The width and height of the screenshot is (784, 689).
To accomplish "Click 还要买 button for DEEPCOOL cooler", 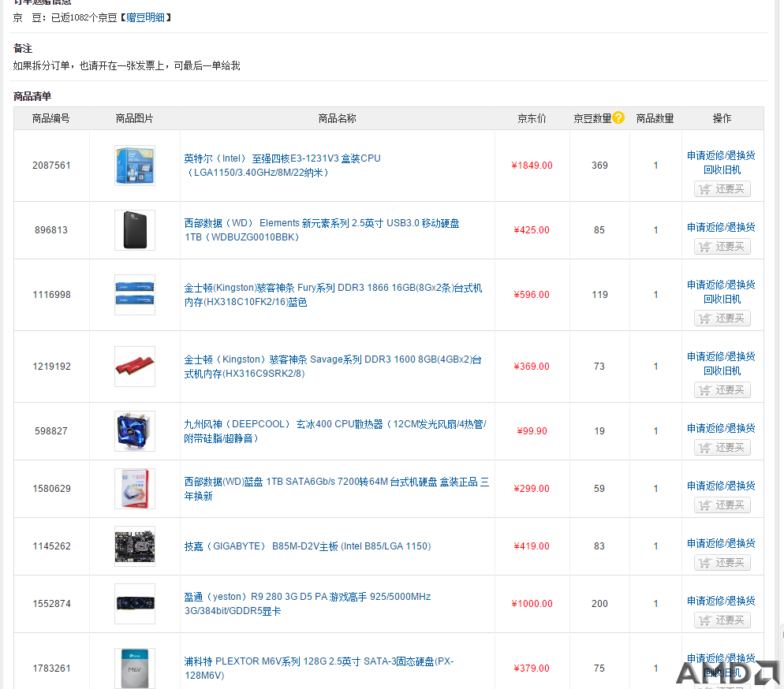I will click(722, 448).
